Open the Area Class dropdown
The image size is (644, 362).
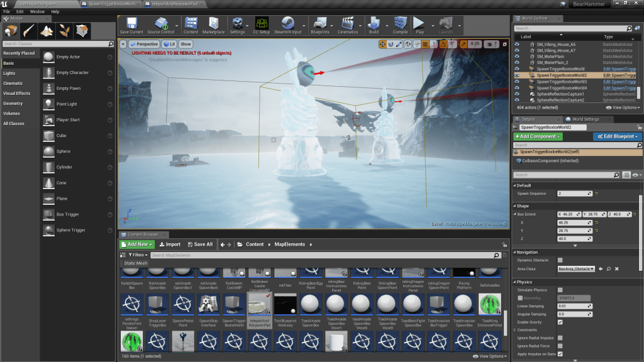pos(575,268)
